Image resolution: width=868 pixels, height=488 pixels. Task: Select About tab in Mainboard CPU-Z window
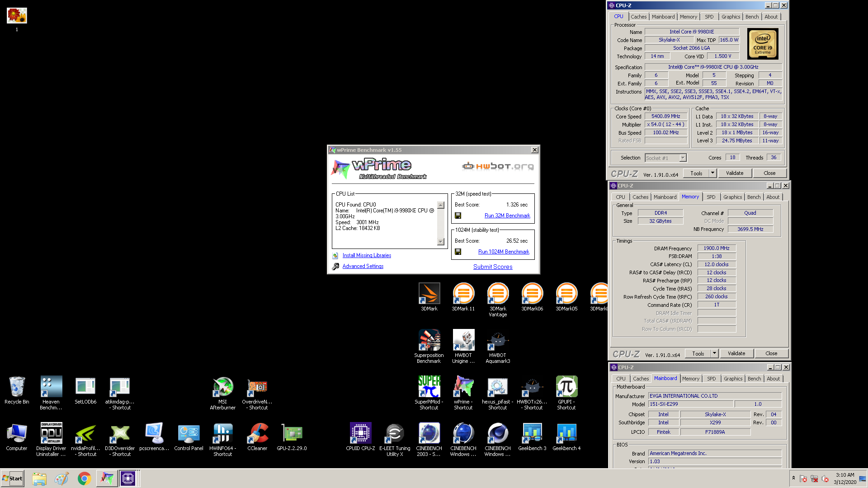[774, 379]
